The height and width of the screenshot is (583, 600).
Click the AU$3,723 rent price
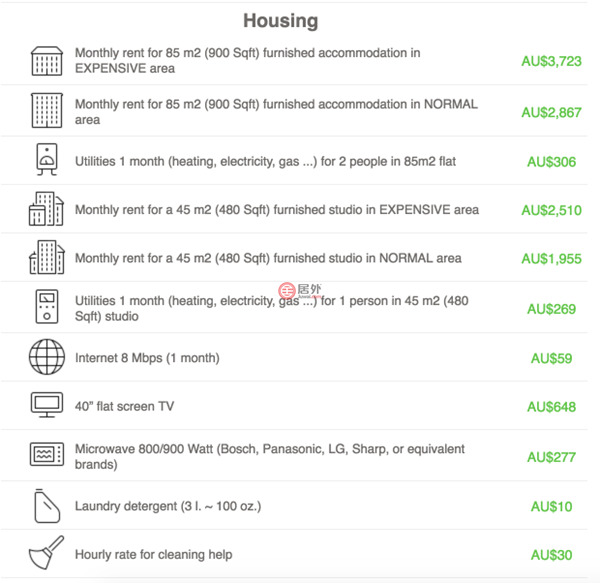pos(551,61)
